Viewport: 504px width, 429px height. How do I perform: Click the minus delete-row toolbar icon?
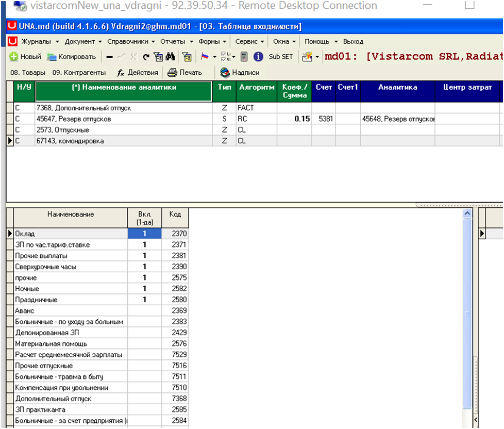coord(110,57)
